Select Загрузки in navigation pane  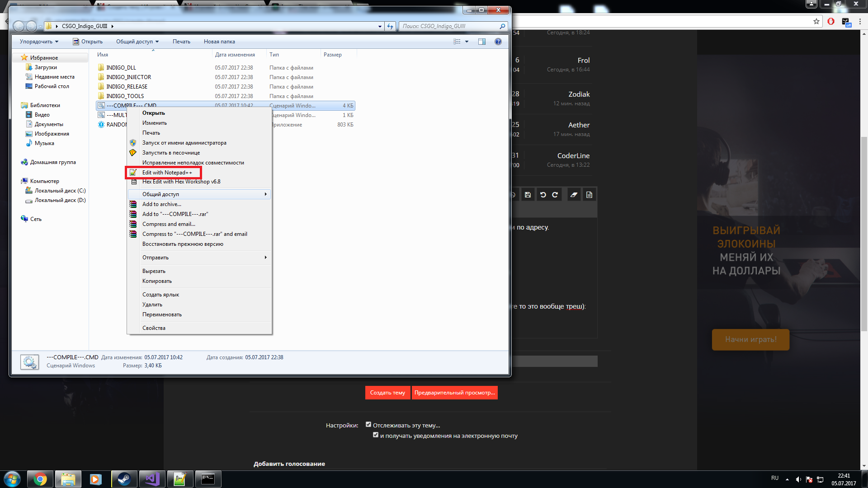click(46, 67)
